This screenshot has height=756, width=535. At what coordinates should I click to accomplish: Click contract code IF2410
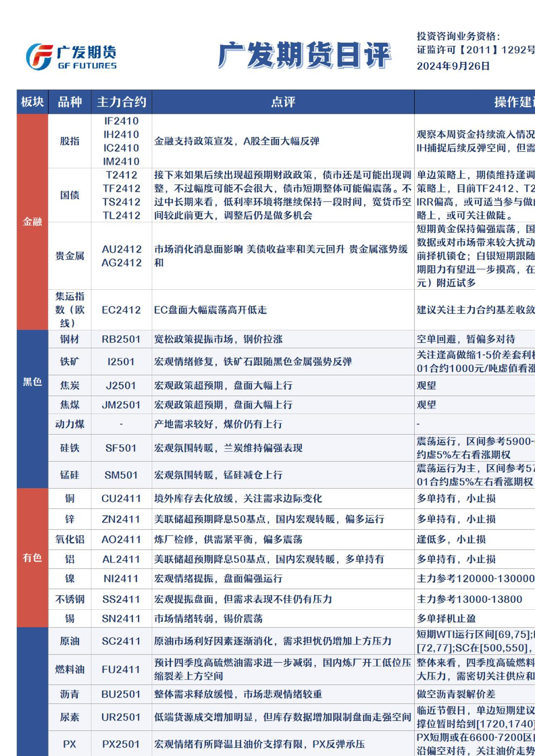pyautogui.click(x=122, y=121)
